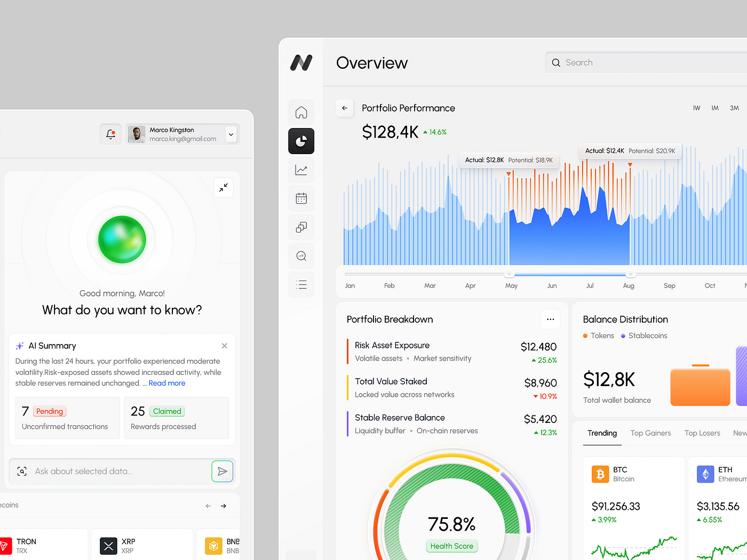Select the Total Value Staked row
Viewport: 747px width, 560px height.
click(x=452, y=388)
